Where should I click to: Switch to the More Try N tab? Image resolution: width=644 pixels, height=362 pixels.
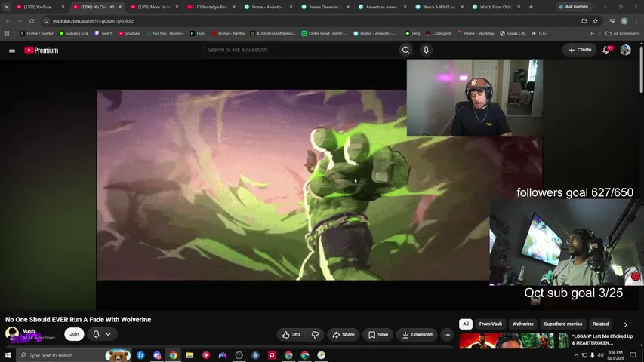154,7
